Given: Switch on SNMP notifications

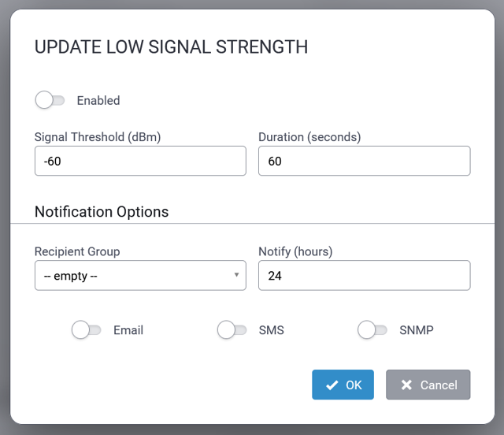Looking at the screenshot, I should point(372,330).
